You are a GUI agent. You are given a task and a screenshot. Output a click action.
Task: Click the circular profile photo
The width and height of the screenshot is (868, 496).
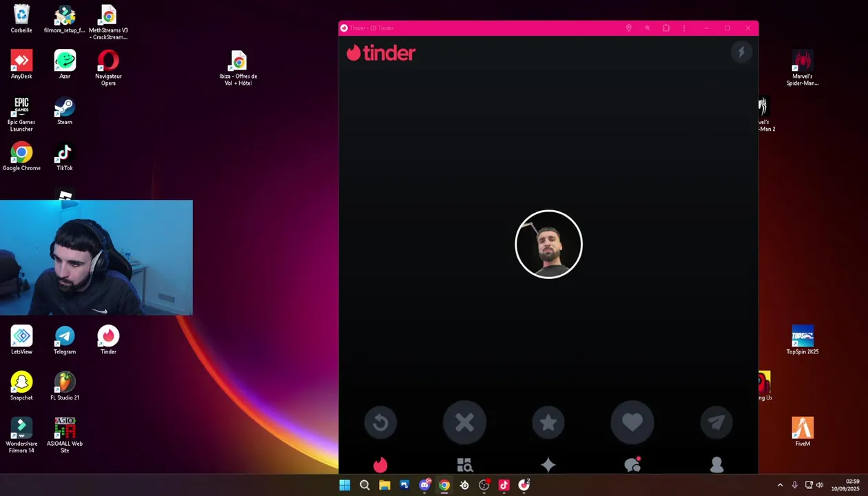(x=548, y=244)
